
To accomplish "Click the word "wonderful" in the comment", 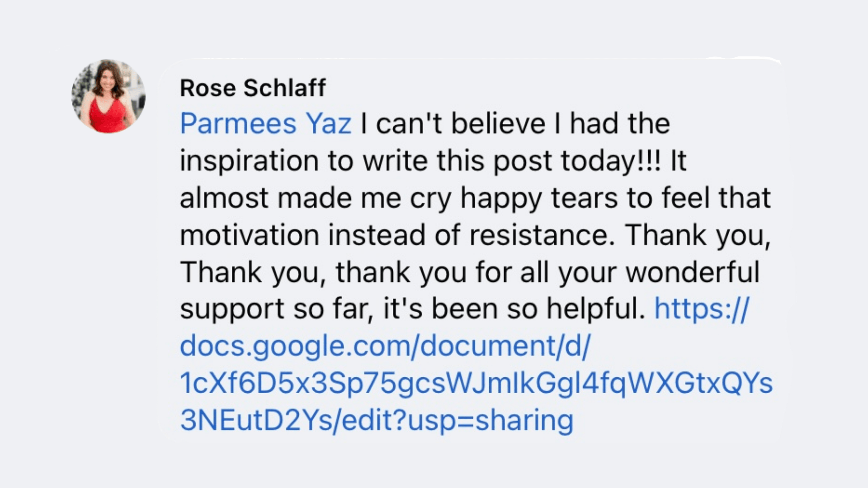I will tap(693, 272).
